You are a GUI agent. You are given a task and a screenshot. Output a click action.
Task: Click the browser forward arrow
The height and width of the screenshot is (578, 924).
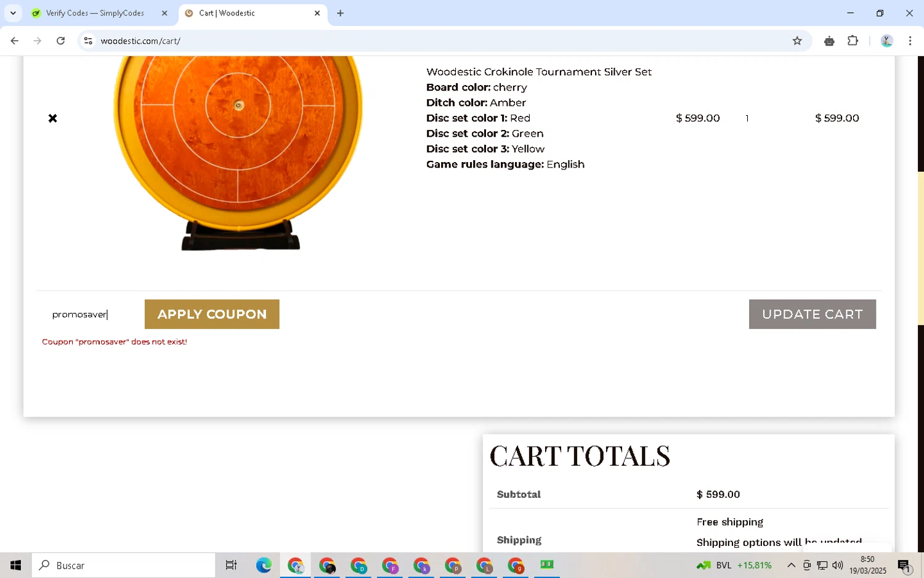(x=38, y=41)
